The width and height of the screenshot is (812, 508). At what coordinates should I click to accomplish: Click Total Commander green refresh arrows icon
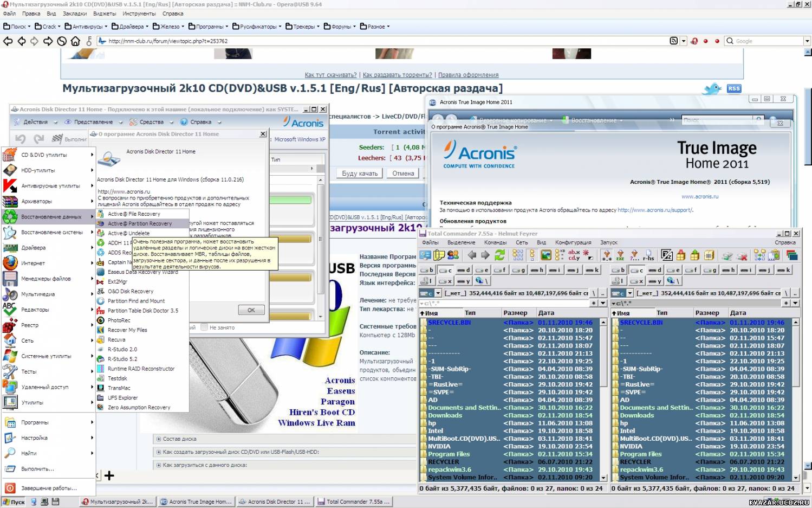pos(499,255)
